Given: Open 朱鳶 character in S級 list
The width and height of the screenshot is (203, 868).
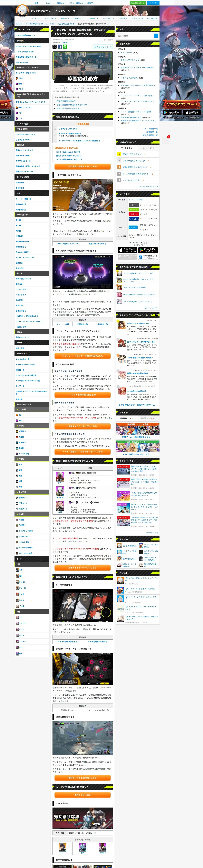Looking at the screenshot, I should 19,570.
